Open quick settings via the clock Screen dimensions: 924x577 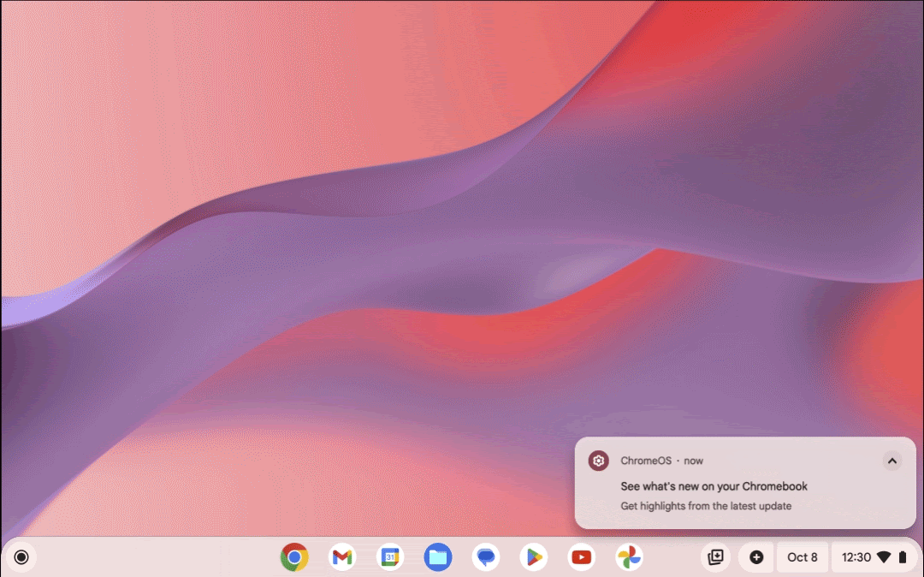(x=857, y=556)
